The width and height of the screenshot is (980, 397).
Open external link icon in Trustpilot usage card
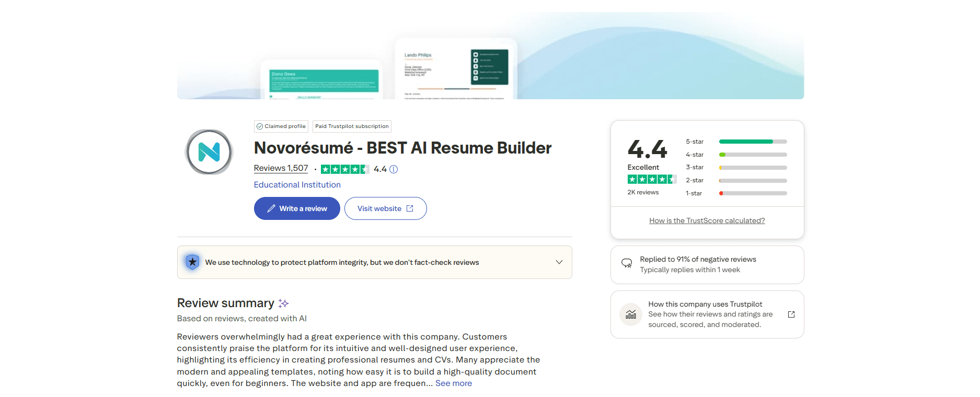(x=791, y=314)
